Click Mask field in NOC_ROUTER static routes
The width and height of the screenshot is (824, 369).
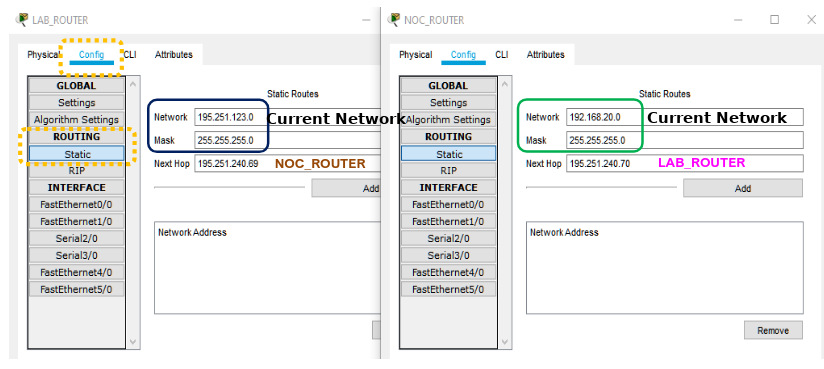[685, 140]
